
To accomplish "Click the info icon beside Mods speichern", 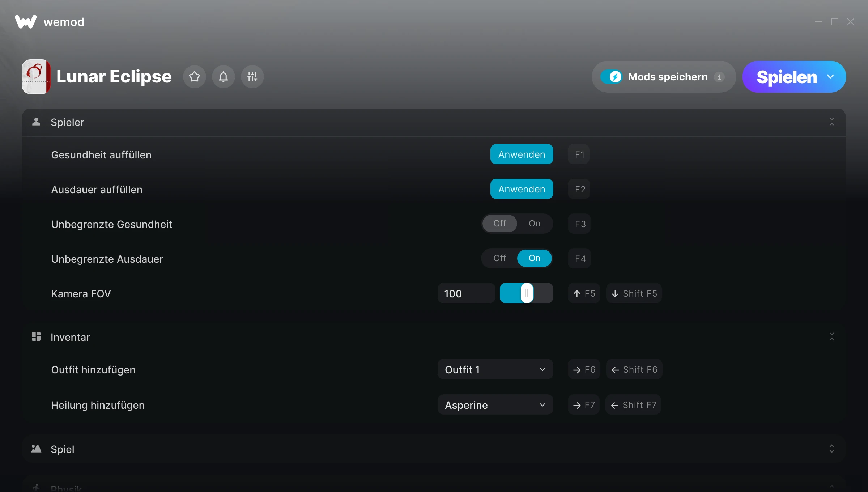I will (719, 77).
